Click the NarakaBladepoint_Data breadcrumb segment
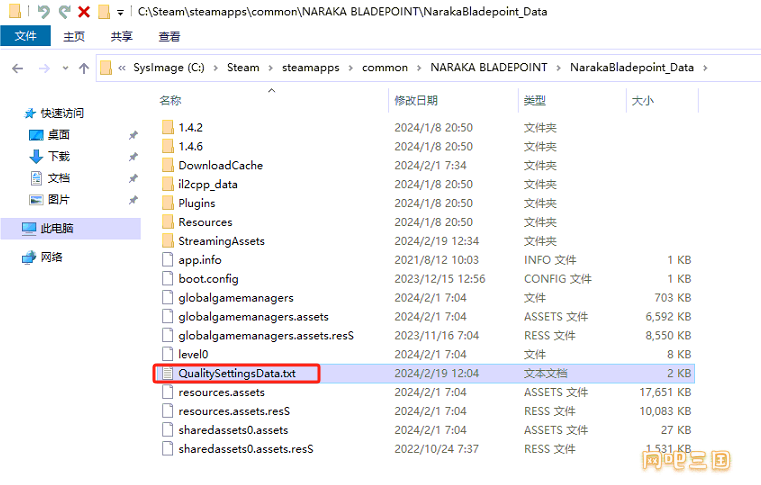 click(x=632, y=67)
